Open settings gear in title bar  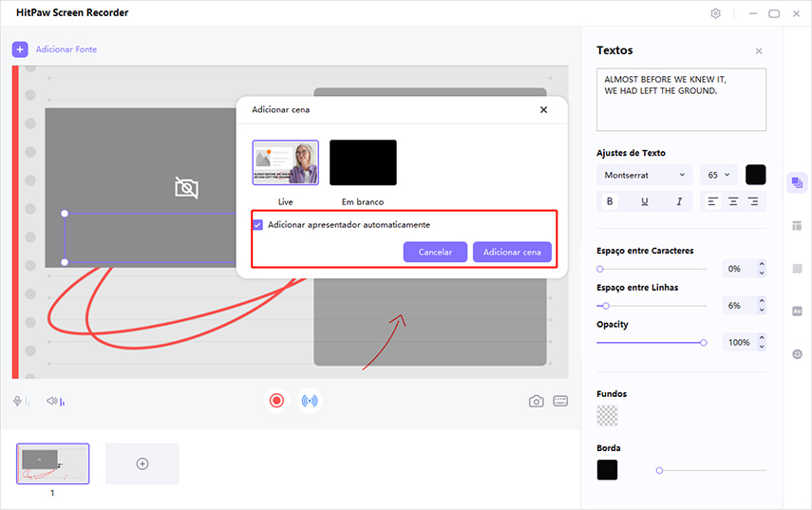coord(716,13)
